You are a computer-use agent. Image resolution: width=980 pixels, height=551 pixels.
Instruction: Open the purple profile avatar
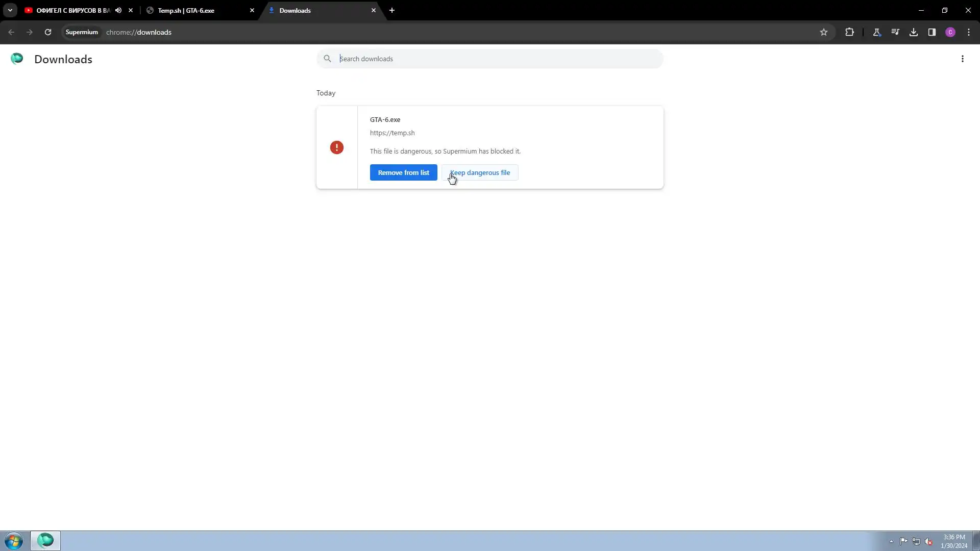point(950,32)
